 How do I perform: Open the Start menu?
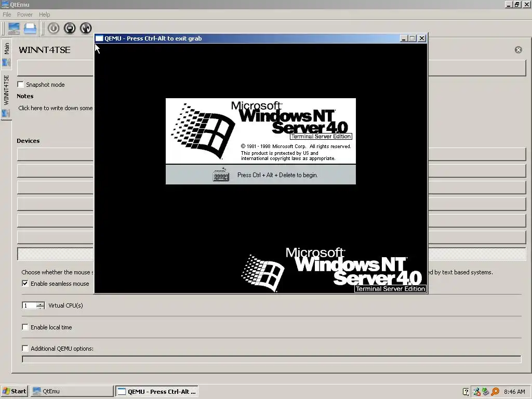pyautogui.click(x=14, y=391)
